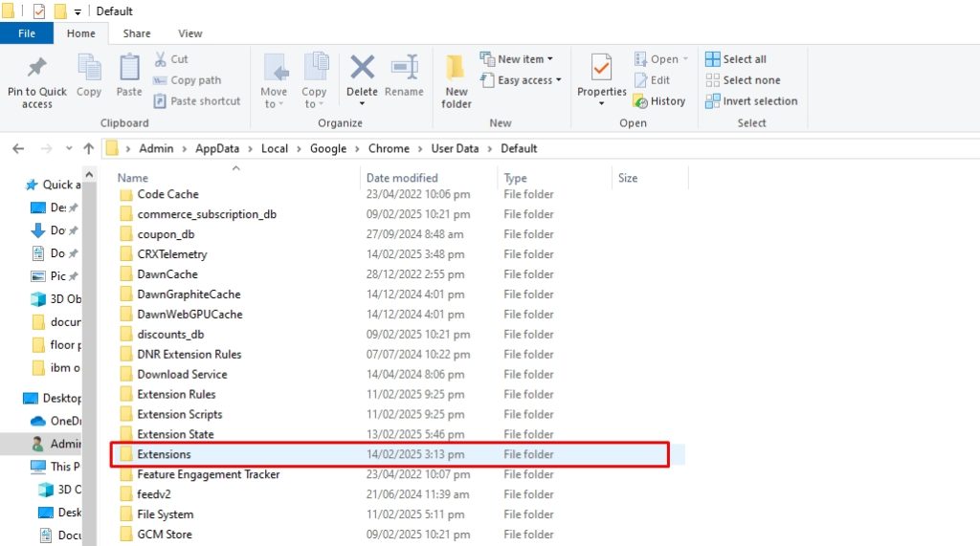Viewport: 980px width, 546px height.
Task: Sort by Date modified column
Action: click(402, 178)
